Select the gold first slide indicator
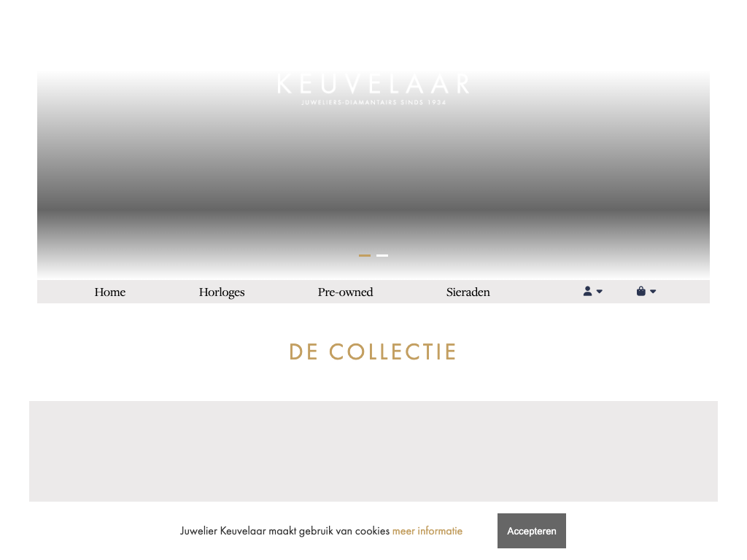747x560 pixels. (365, 256)
